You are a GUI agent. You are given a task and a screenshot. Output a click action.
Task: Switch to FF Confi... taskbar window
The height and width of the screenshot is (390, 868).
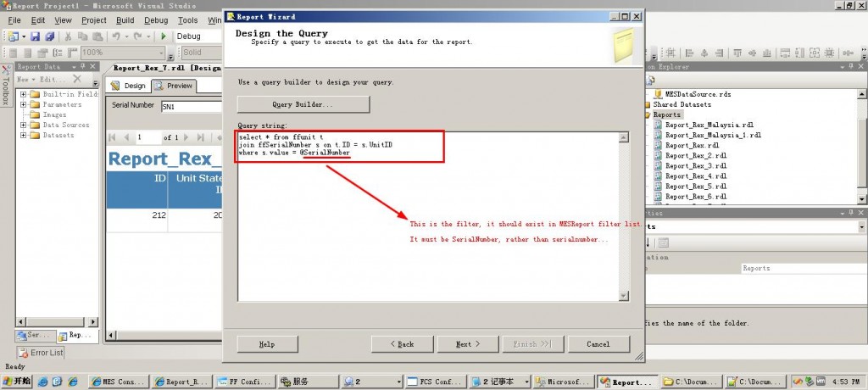coord(245,382)
